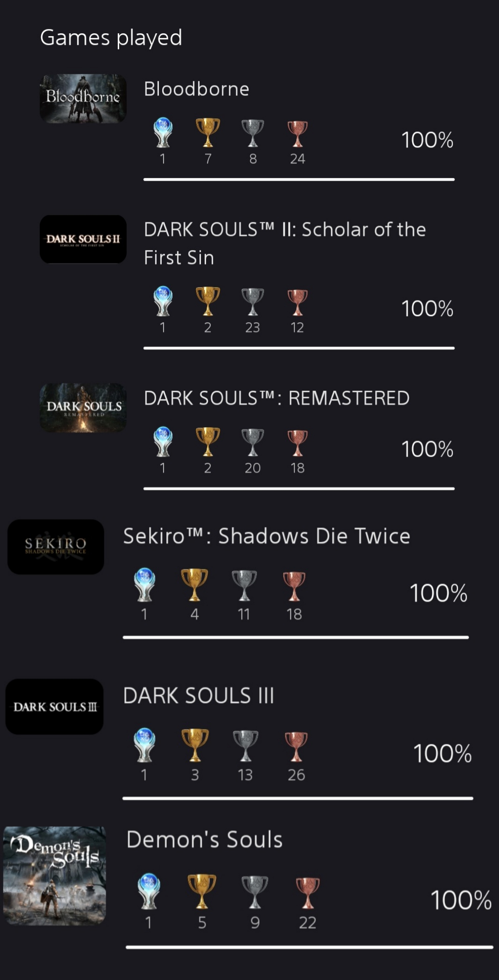This screenshot has width=499, height=980.
Task: Open the Bloodborne trophy list title
Action: click(x=196, y=89)
